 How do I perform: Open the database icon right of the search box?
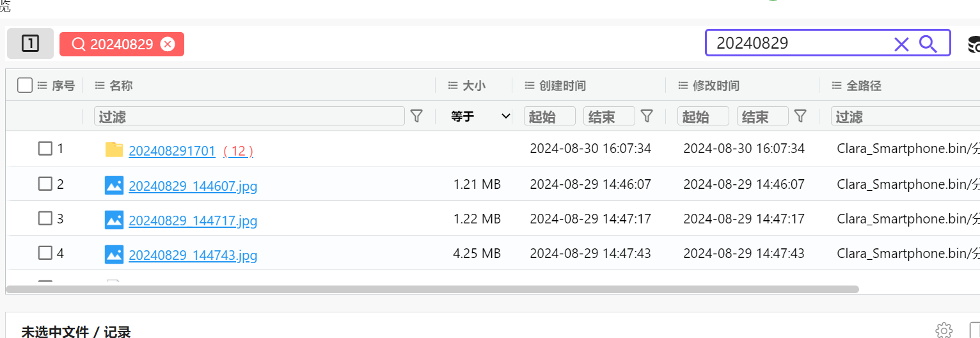tap(974, 44)
